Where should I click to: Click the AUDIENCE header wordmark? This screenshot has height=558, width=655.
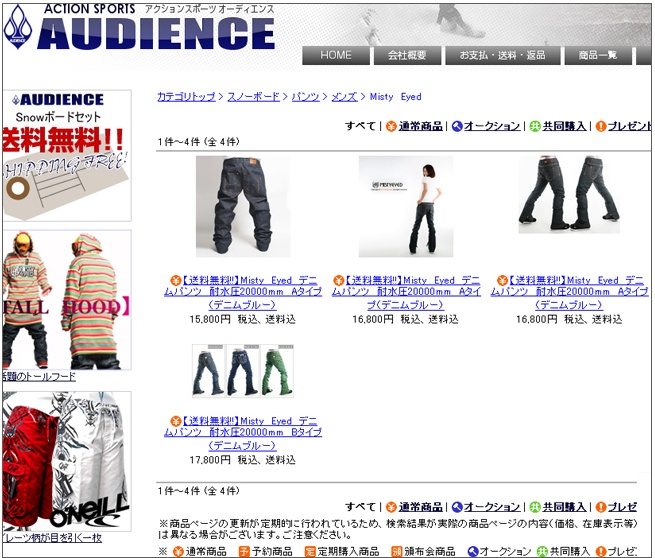[156, 33]
